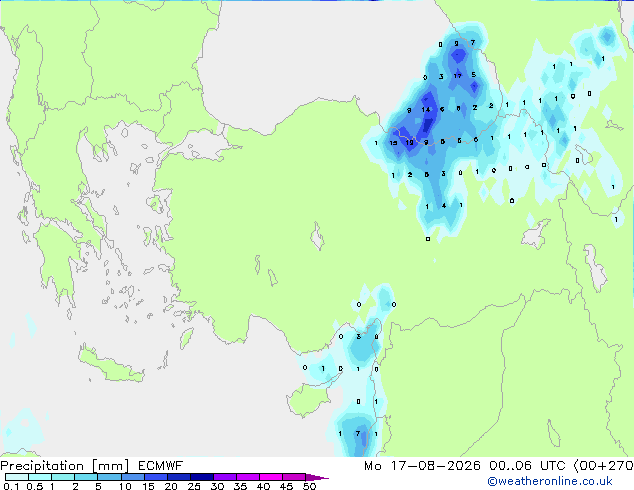Click the '20' legend scale label

click(x=171, y=486)
